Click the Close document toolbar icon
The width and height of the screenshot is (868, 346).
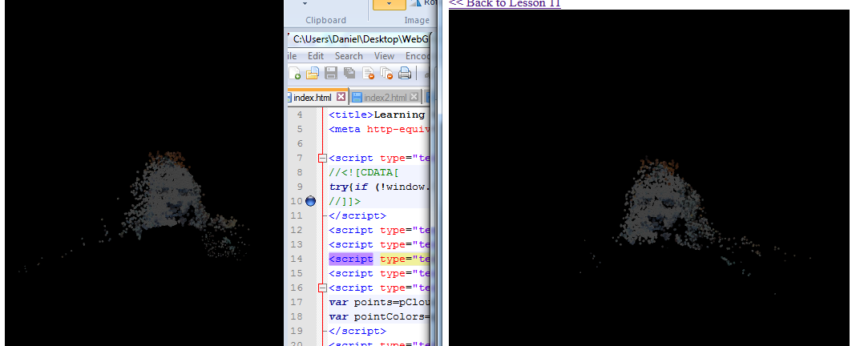[368, 73]
